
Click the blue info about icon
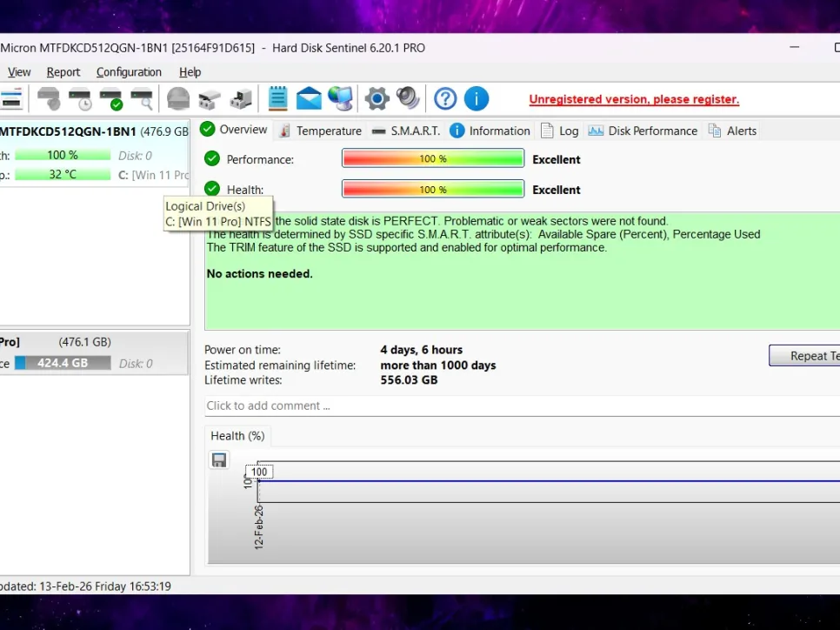click(x=476, y=98)
